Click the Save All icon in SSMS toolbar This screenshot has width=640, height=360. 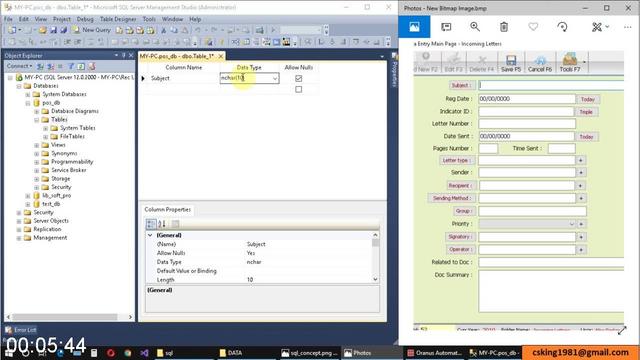[x=63, y=30]
